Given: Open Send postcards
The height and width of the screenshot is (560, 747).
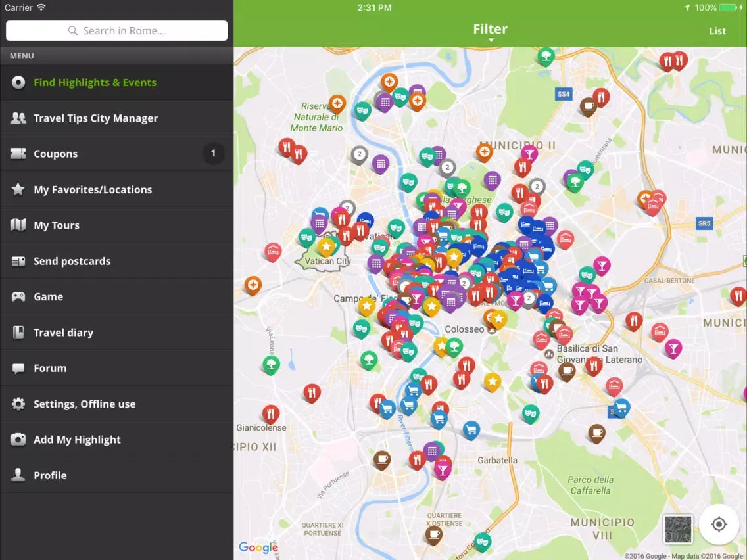Looking at the screenshot, I should point(117,261).
